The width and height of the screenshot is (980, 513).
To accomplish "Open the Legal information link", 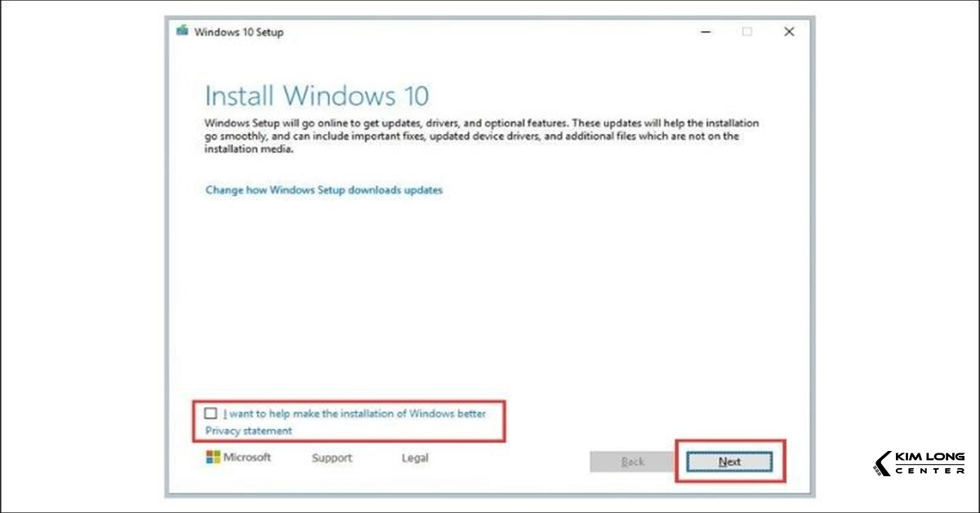I will [414, 457].
